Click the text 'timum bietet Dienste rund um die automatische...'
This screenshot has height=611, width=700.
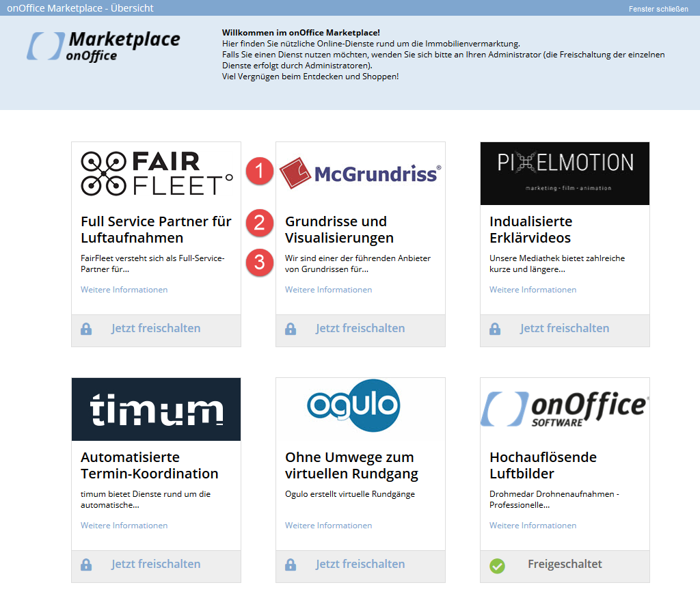(146, 500)
